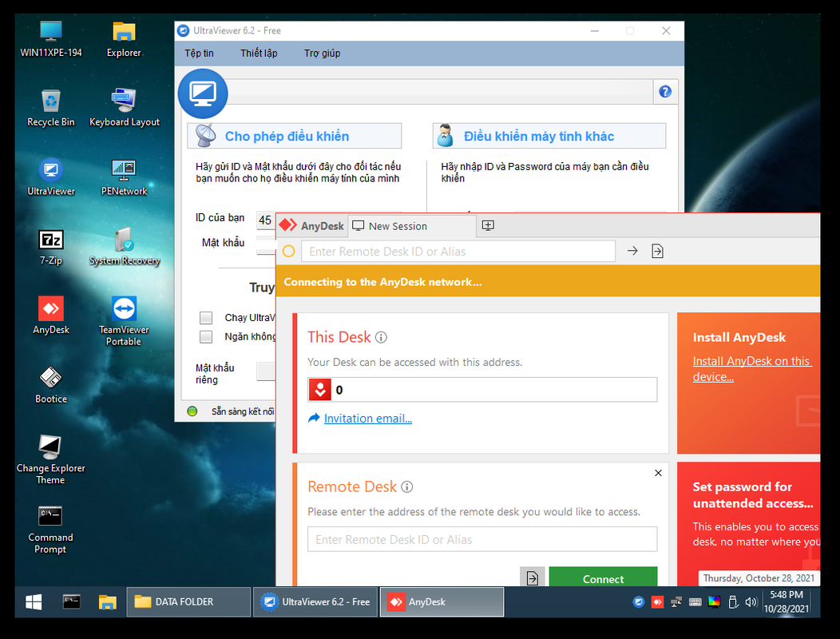Click the AnyDesk connect arrow icon in address bar
Screen dimensions: 840x639
click(x=632, y=251)
